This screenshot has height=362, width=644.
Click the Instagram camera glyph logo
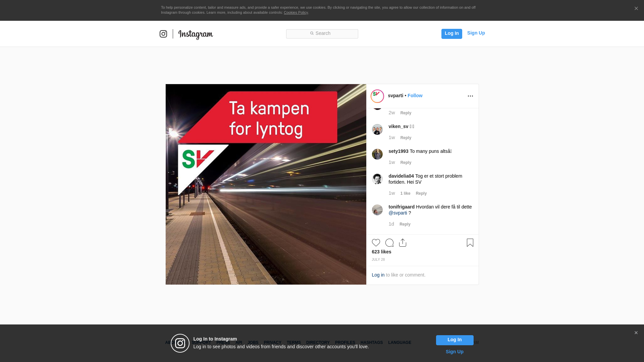[x=163, y=34]
